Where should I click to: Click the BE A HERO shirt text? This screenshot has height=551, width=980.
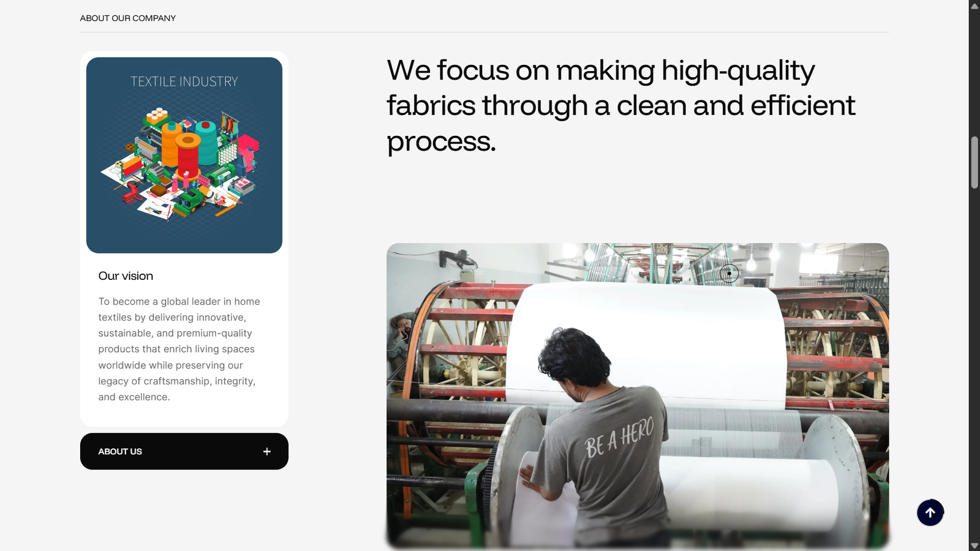tap(619, 437)
